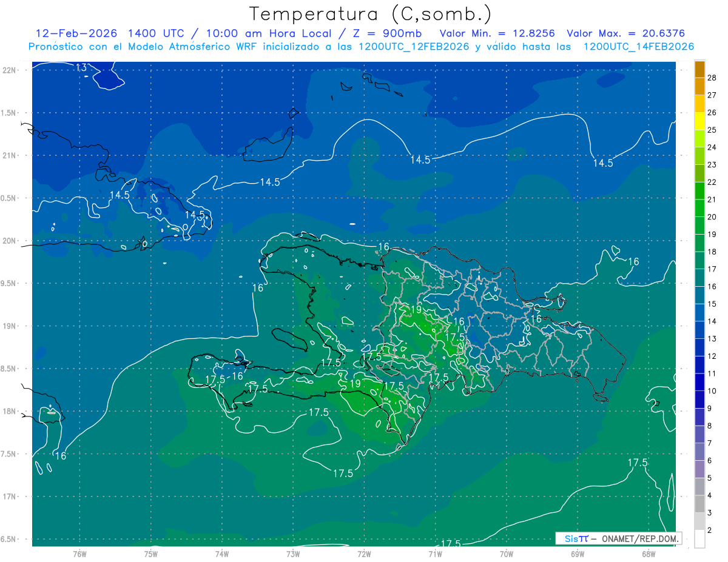The image size is (728, 562).
Task: Click the 17.5 contour label near 68W
Action: [637, 463]
